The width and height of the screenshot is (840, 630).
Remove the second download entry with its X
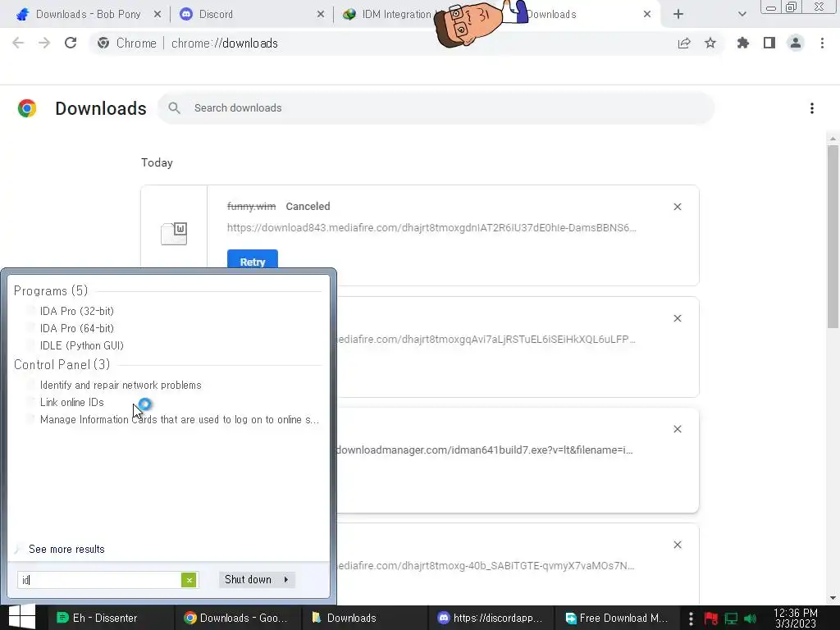point(677,318)
